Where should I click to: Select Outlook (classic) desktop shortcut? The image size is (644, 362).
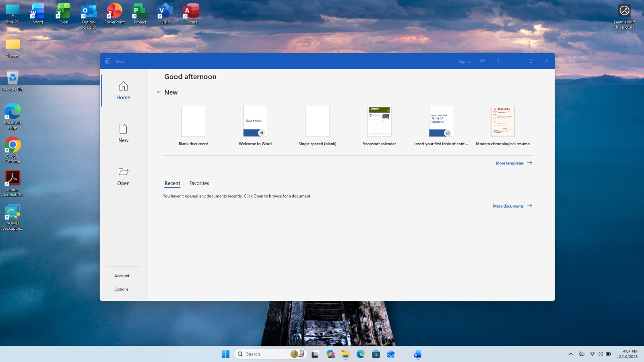[x=89, y=16]
